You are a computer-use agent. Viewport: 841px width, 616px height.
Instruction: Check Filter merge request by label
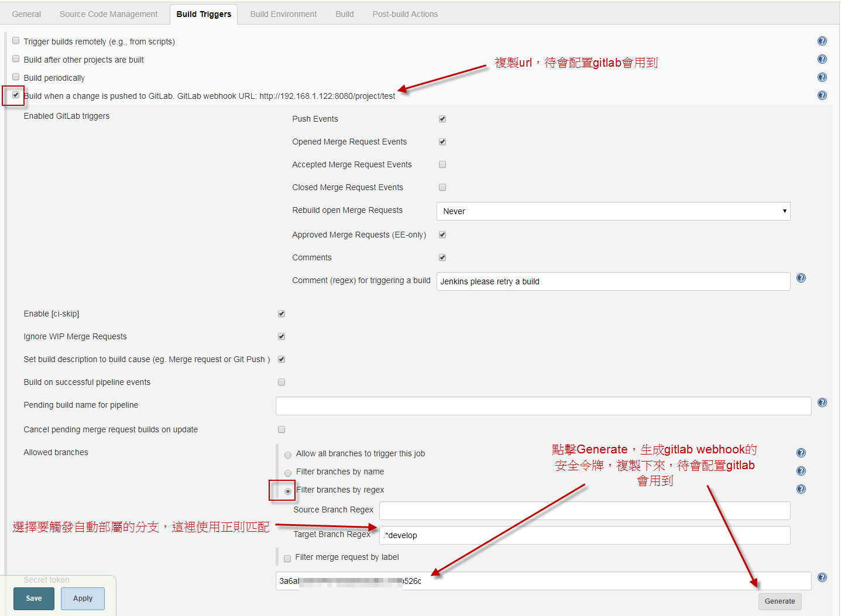[287, 559]
